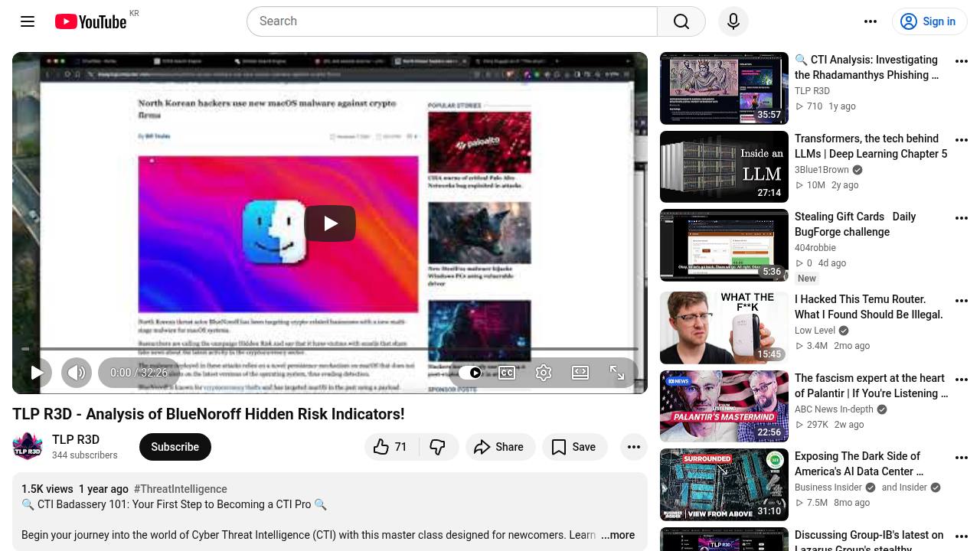Open options for Stealing Gift Cards video

(962, 218)
